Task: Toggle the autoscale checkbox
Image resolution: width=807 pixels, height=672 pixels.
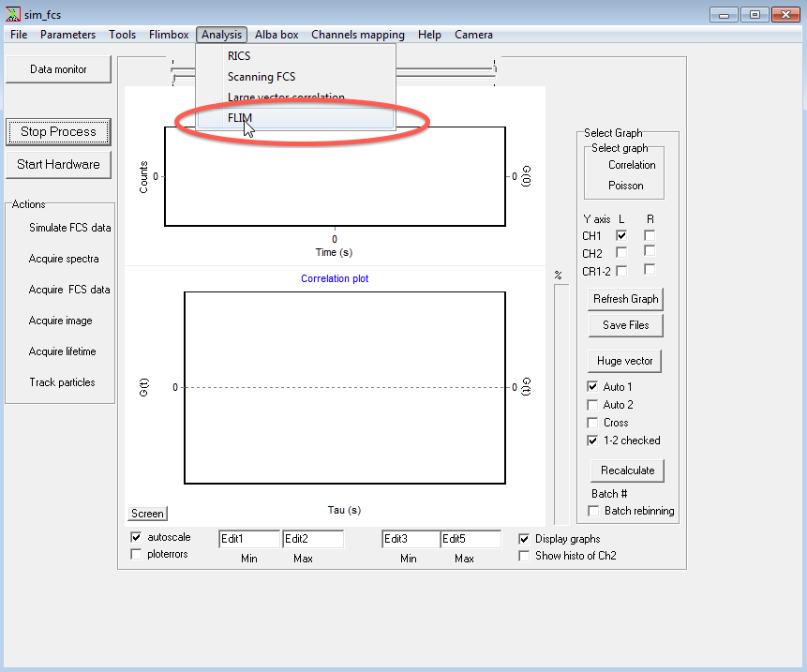Action: [136, 537]
